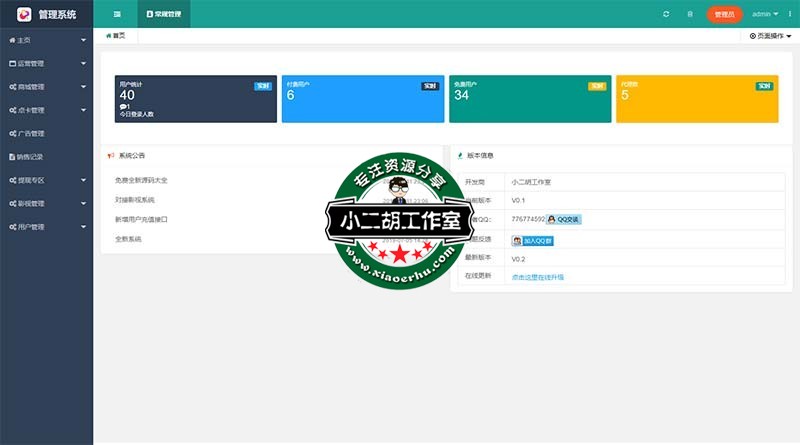Toggle the sidebar collapse menu icon
Viewport: 800px width, 445px height.
click(117, 14)
